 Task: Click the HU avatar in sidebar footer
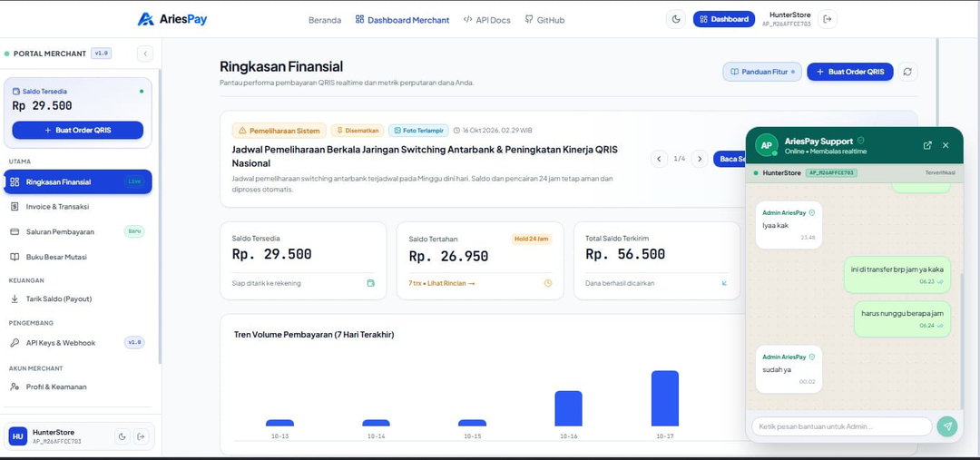pos(17,436)
